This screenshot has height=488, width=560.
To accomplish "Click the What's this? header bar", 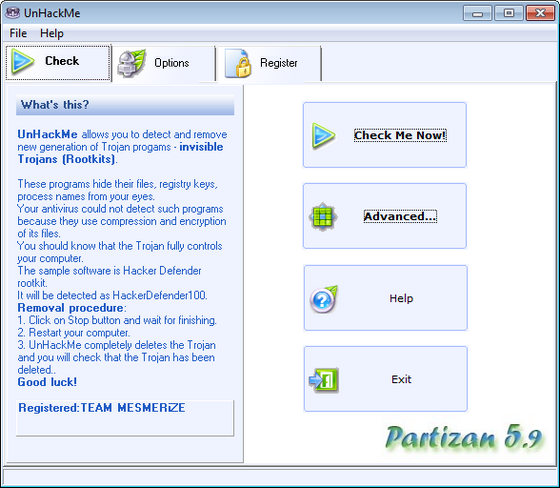I will pyautogui.click(x=125, y=105).
